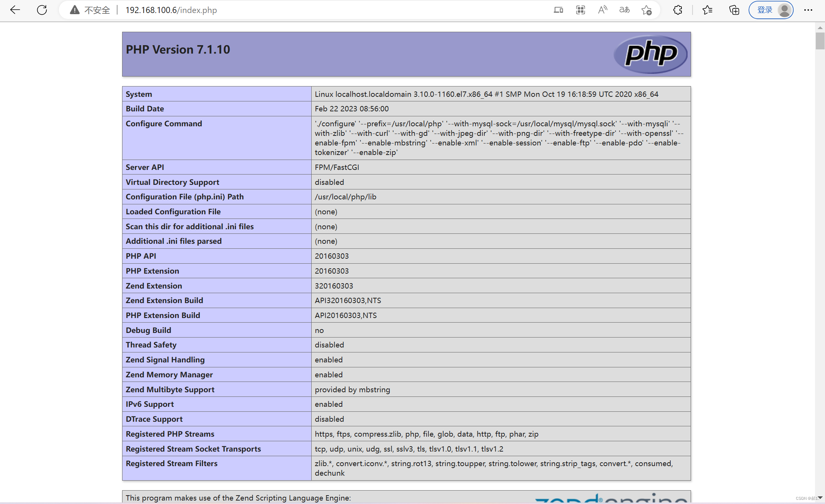
Task: Click the scrollbar up arrow
Action: (820, 28)
